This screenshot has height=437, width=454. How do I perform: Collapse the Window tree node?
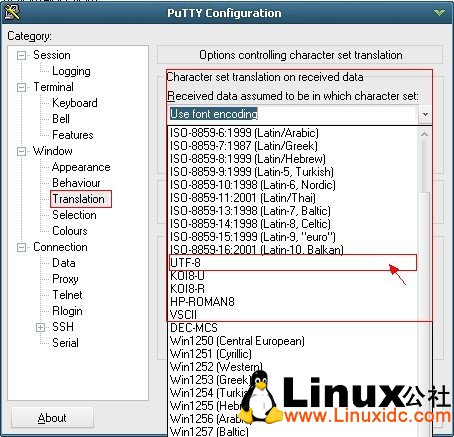[x=21, y=151]
